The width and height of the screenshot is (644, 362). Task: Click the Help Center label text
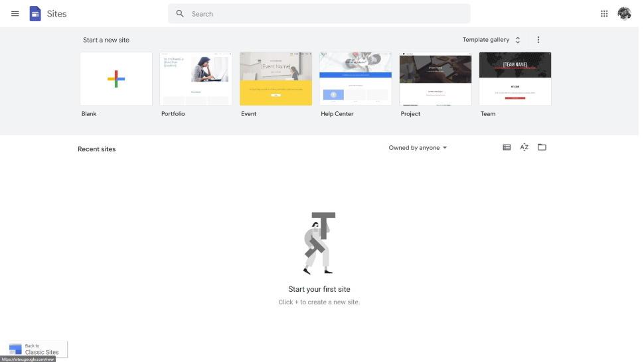337,113
